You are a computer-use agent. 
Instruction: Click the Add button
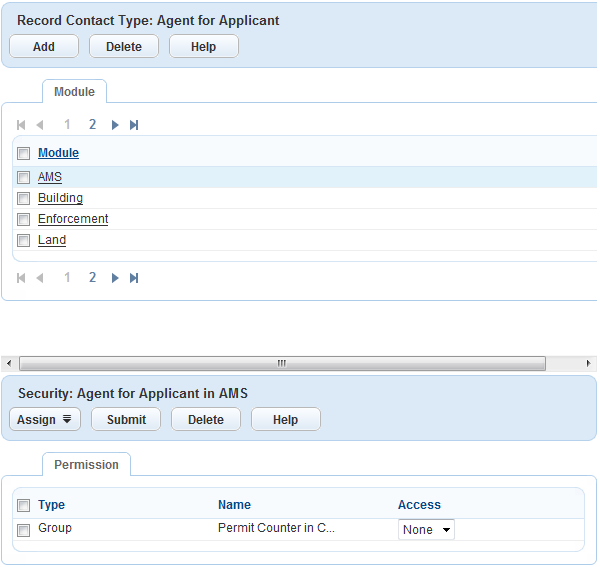point(44,47)
